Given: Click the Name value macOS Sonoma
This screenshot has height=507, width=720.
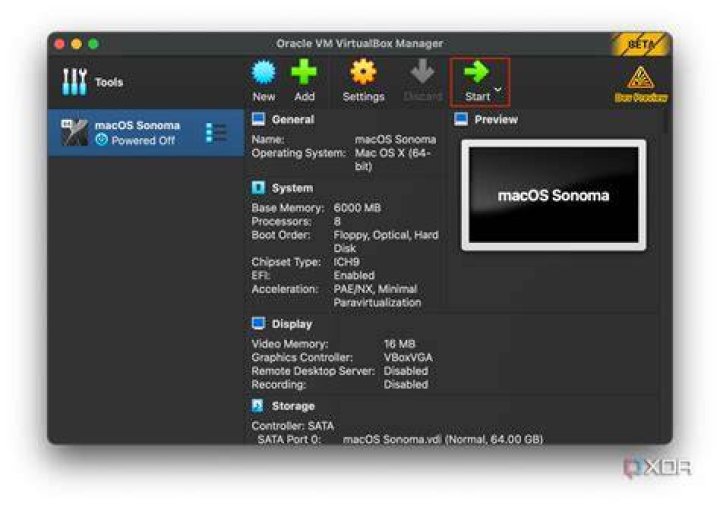Looking at the screenshot, I should click(395, 139).
